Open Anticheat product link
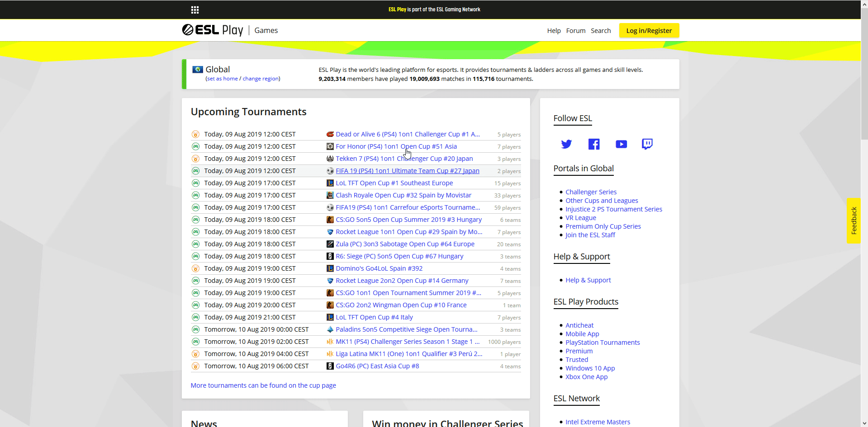The height and width of the screenshot is (427, 868). (579, 325)
